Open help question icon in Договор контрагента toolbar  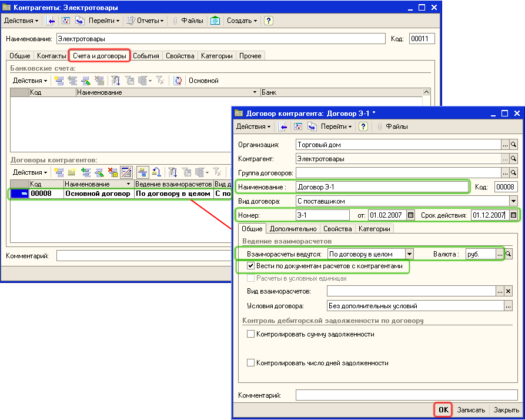363,126
